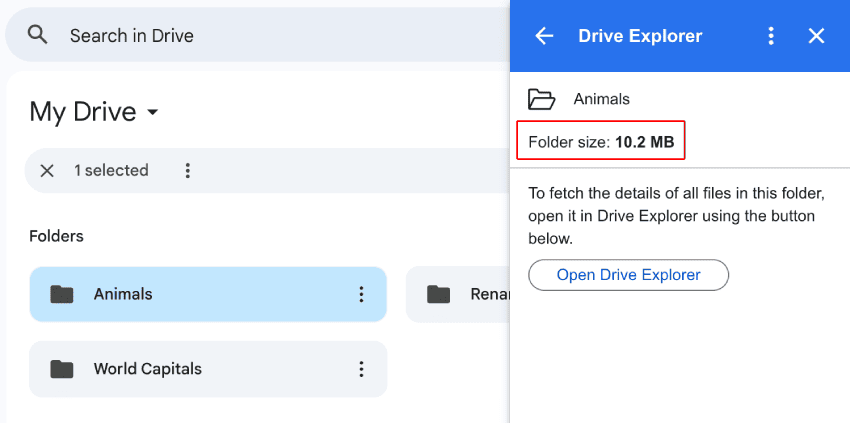Open the Animals folder options menu
Screen dimensions: 850x423
pyautogui.click(x=361, y=294)
